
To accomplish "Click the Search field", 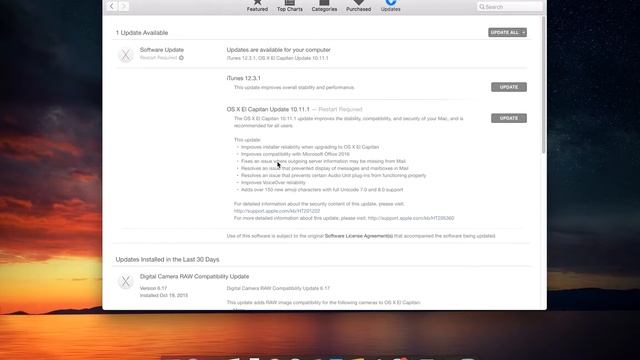I will point(510,7).
